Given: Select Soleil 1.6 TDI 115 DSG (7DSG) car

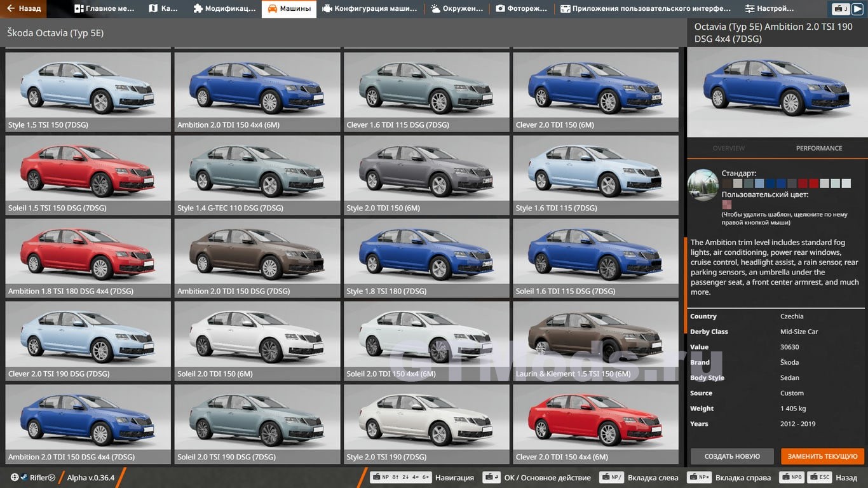Looking at the screenshot, I should 596,259.
